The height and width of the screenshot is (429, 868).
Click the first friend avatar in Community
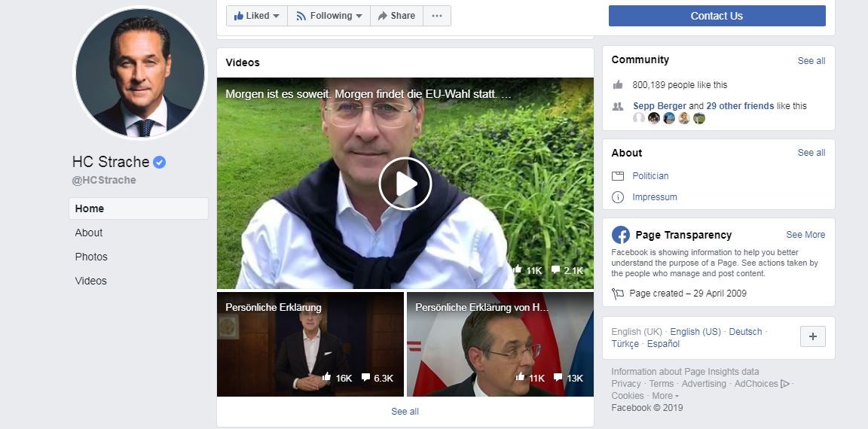639,118
